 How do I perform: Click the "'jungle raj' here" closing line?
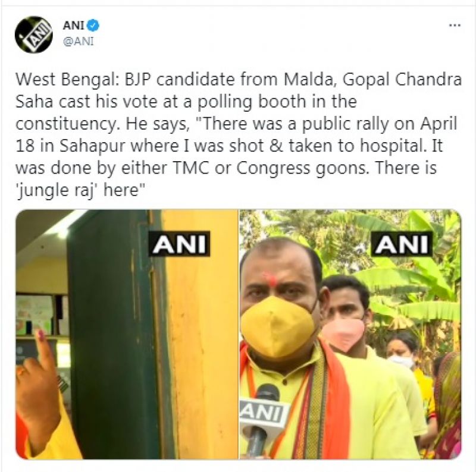pyautogui.click(x=81, y=191)
